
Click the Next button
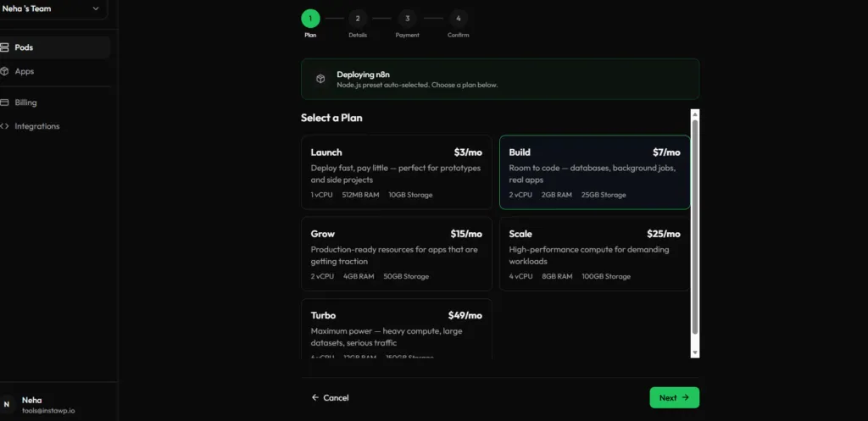click(674, 397)
